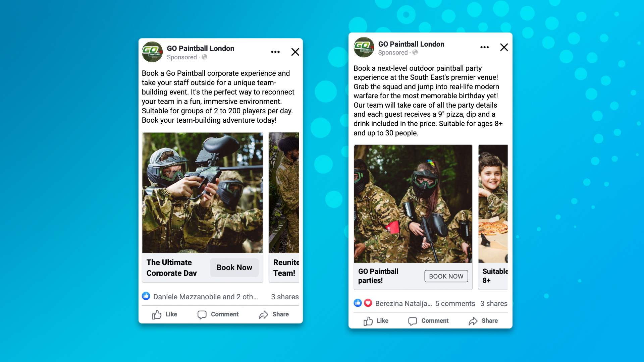Screen dimensions: 644x362
Task: Click the GO Paintball logo on the left ad
Action: coord(152,52)
